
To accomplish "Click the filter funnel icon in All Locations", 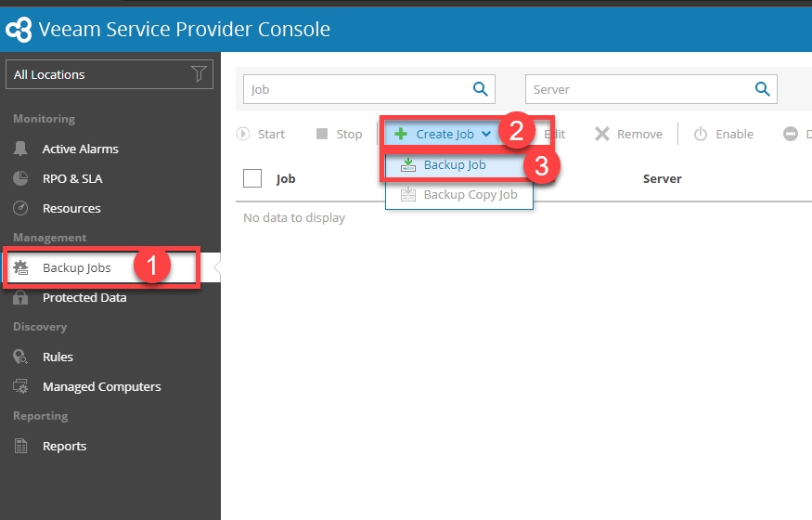I will [x=198, y=74].
